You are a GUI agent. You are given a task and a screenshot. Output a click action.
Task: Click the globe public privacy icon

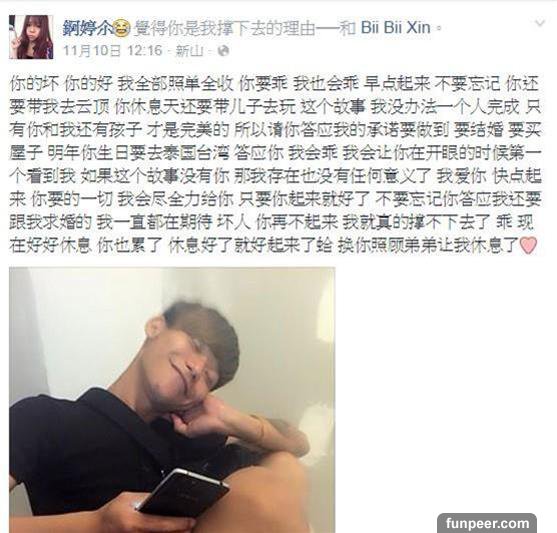click(x=223, y=51)
